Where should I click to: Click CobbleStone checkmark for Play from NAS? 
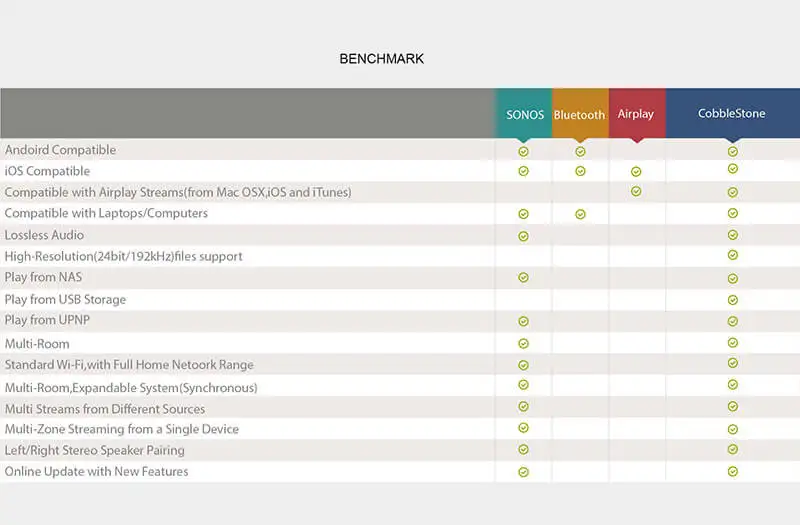point(733,279)
